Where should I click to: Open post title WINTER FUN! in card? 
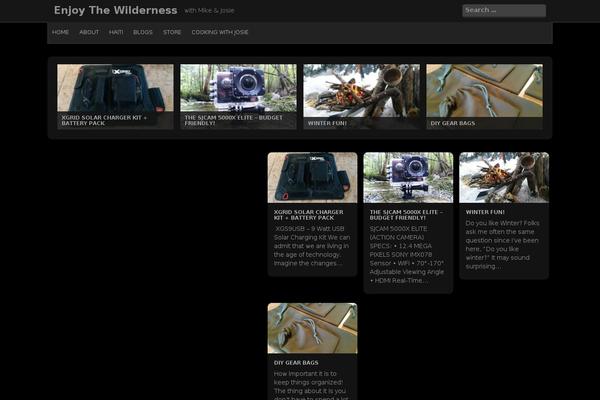click(485, 212)
